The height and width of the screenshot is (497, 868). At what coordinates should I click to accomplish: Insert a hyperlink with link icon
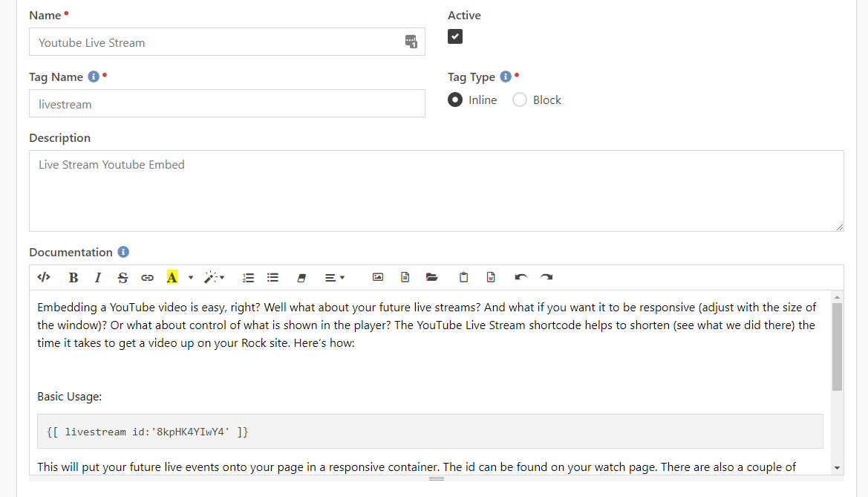[147, 278]
